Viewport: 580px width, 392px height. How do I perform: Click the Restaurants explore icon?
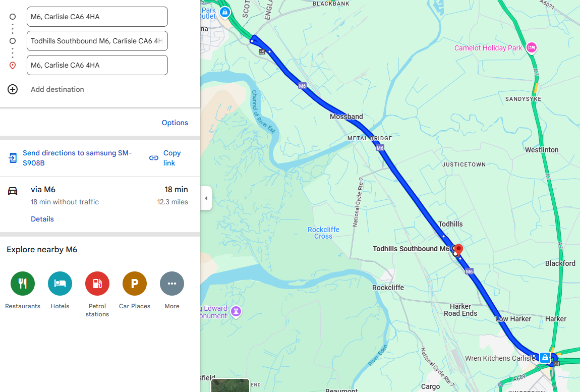23,284
